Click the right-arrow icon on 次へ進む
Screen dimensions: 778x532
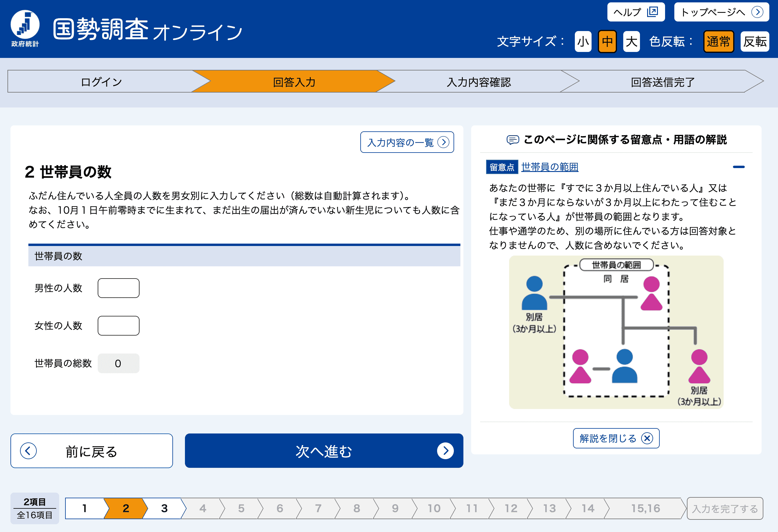445,451
